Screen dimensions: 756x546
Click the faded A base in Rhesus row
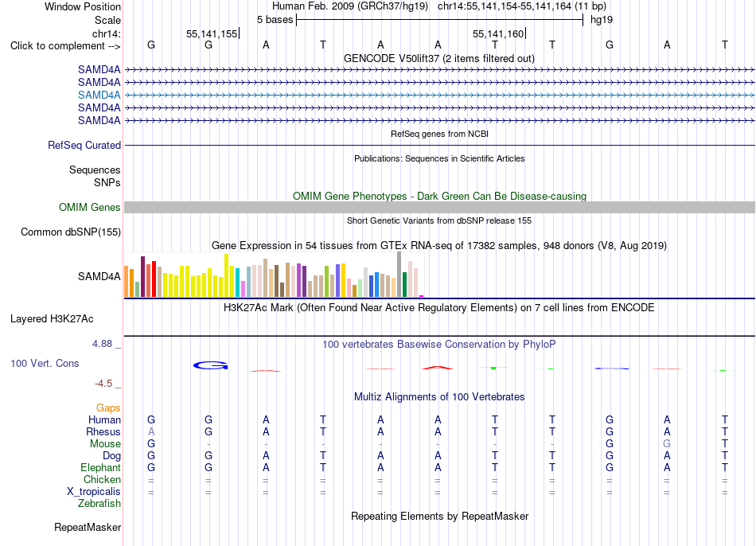tap(151, 431)
